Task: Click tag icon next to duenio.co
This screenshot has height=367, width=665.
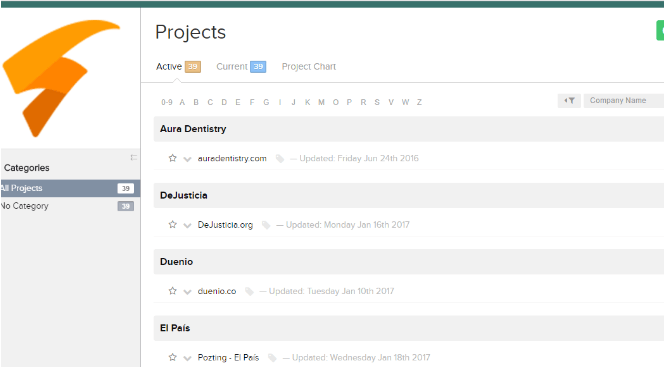Action: (249, 291)
